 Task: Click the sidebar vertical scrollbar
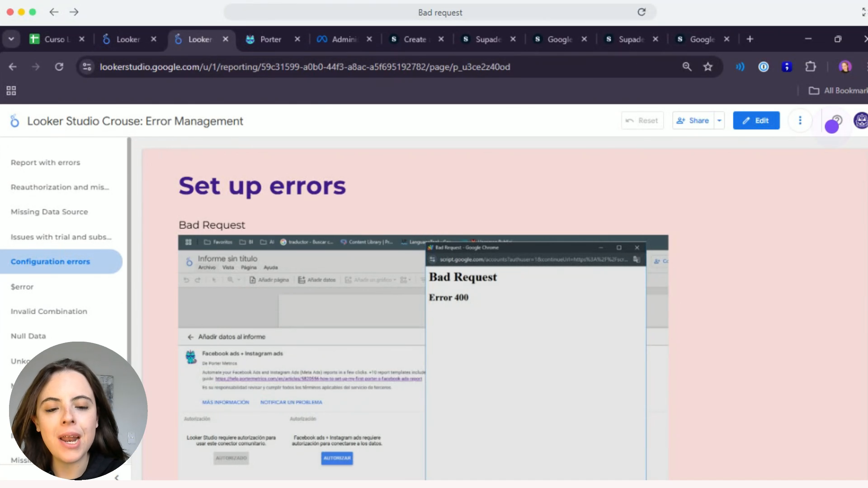point(129,249)
